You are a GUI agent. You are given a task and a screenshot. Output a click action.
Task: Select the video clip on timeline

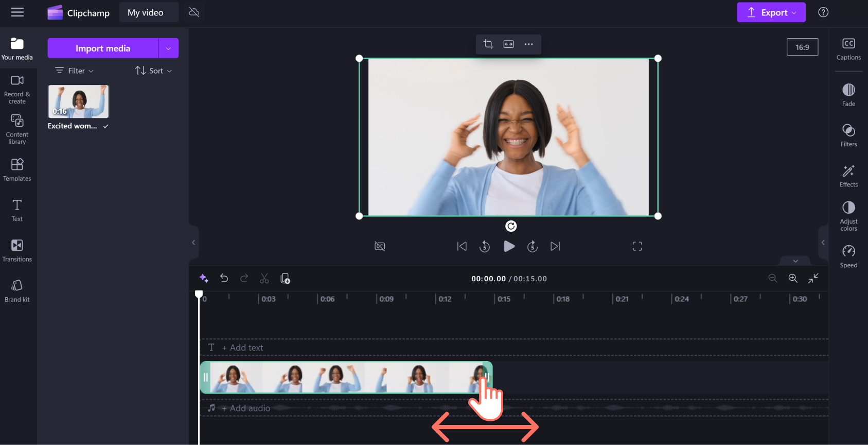coord(346,378)
